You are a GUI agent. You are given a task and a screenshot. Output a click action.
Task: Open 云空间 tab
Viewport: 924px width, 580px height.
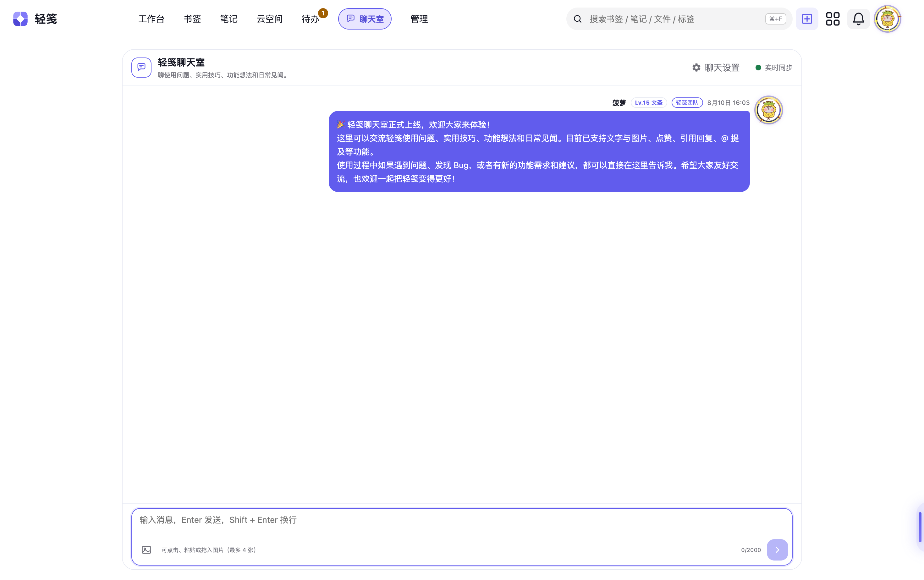pyautogui.click(x=269, y=19)
